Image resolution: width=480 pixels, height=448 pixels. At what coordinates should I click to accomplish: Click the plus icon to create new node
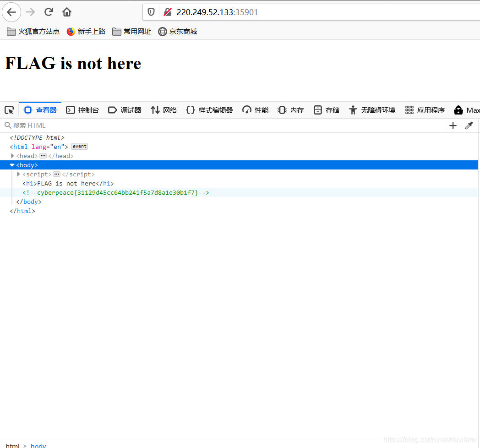(x=453, y=126)
